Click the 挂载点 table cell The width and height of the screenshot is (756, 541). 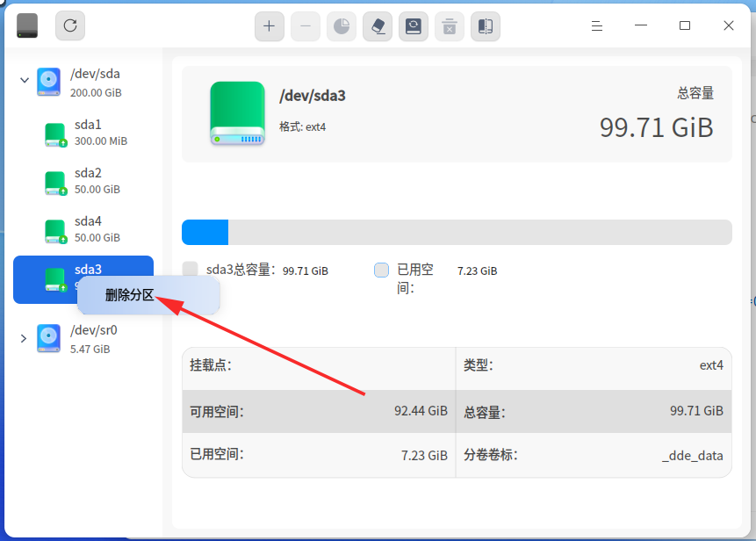319,368
